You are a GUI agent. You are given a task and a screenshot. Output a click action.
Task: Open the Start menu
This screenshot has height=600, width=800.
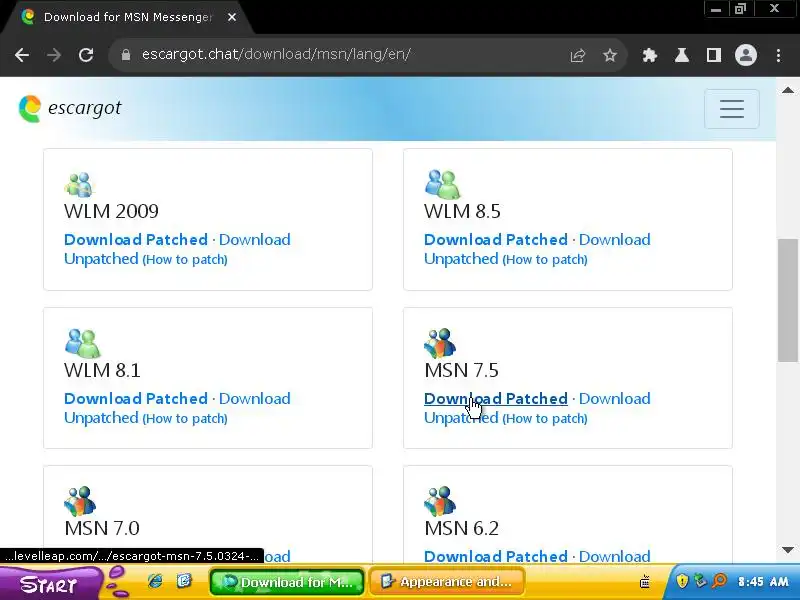(x=49, y=584)
